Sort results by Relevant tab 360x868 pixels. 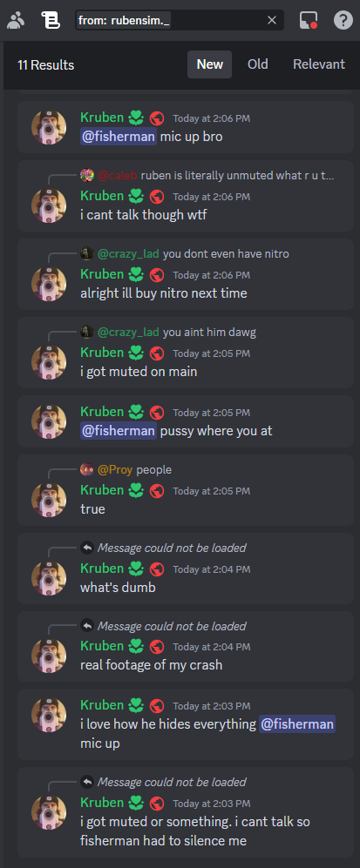tap(319, 64)
